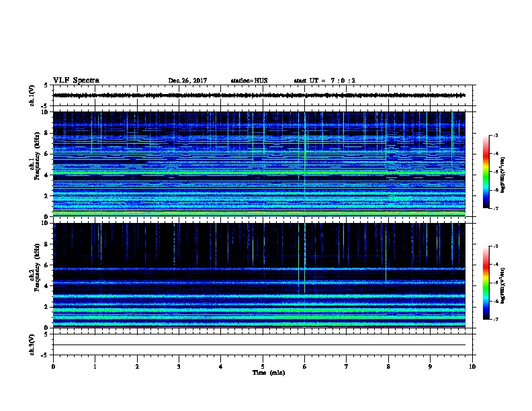Click the ch.2 spectrogram color bar
Viewport: 532px width, 411px height.
pyautogui.click(x=486, y=283)
